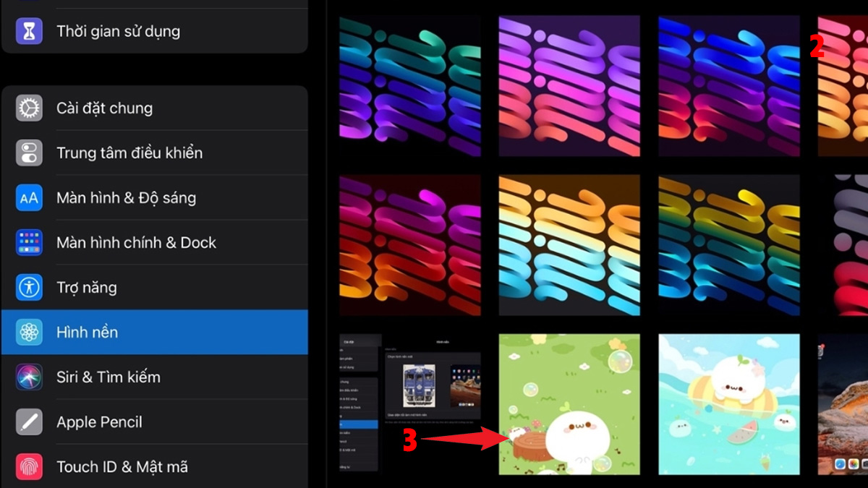Viewport: 868px width, 488px height.
Task: Select the rocky landscape wallpaper thumbnail
Action: 843,404
